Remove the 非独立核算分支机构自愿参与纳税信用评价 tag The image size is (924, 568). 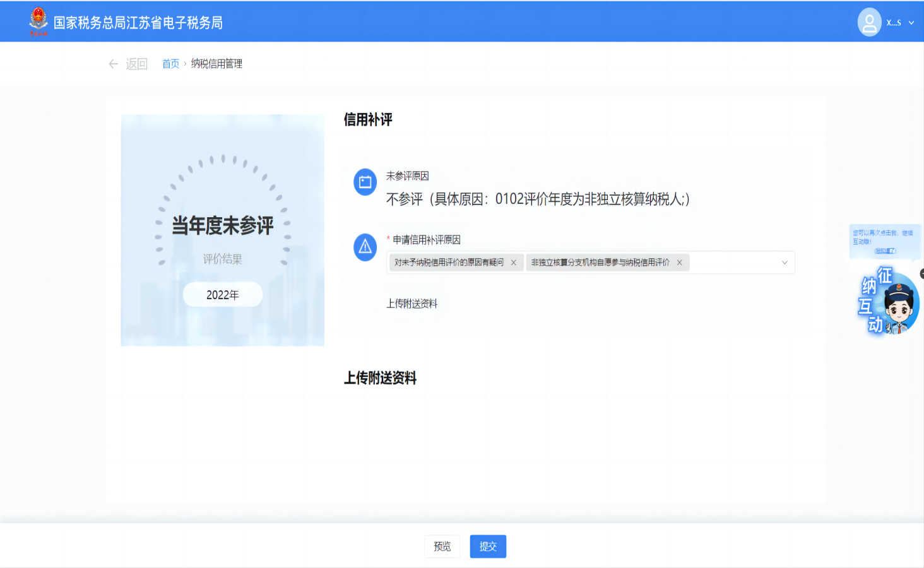680,263
